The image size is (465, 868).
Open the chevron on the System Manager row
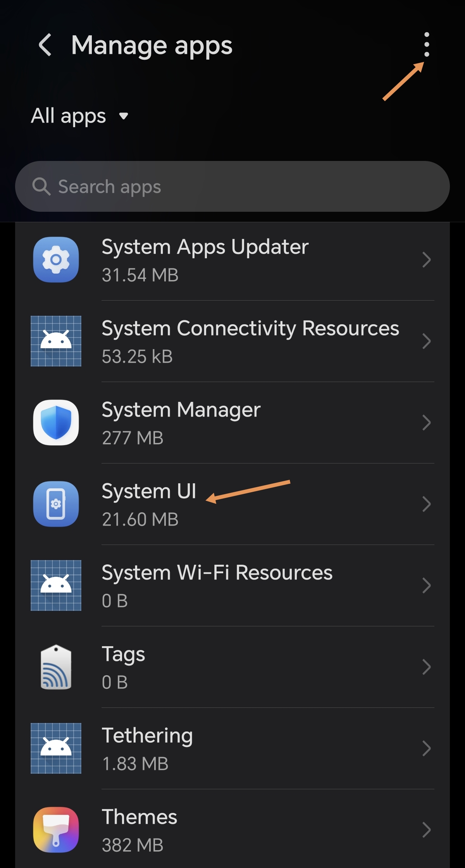427,422
